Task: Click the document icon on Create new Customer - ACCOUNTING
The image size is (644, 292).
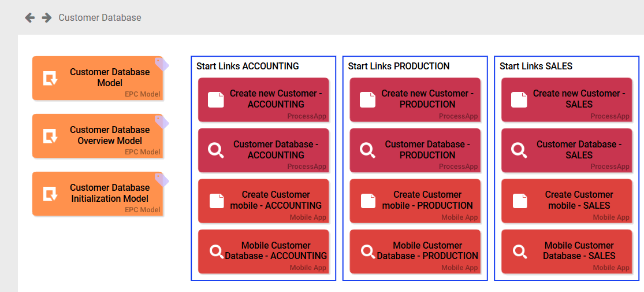Action: click(216, 99)
